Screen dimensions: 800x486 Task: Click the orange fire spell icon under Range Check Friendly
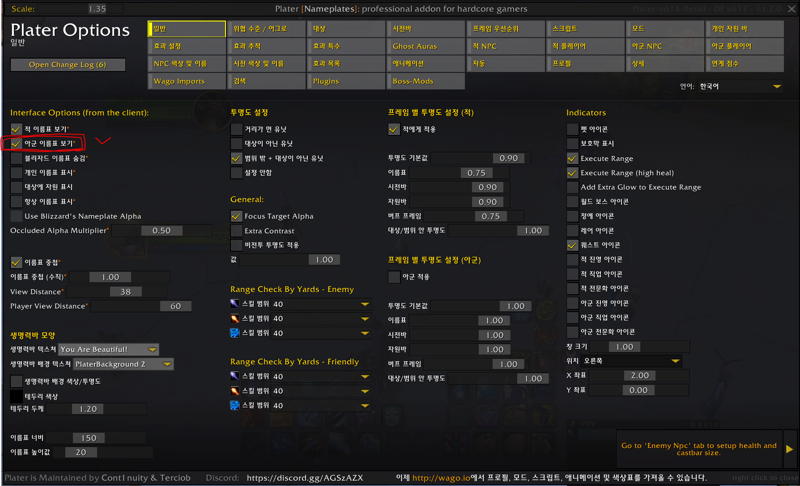[235, 391]
